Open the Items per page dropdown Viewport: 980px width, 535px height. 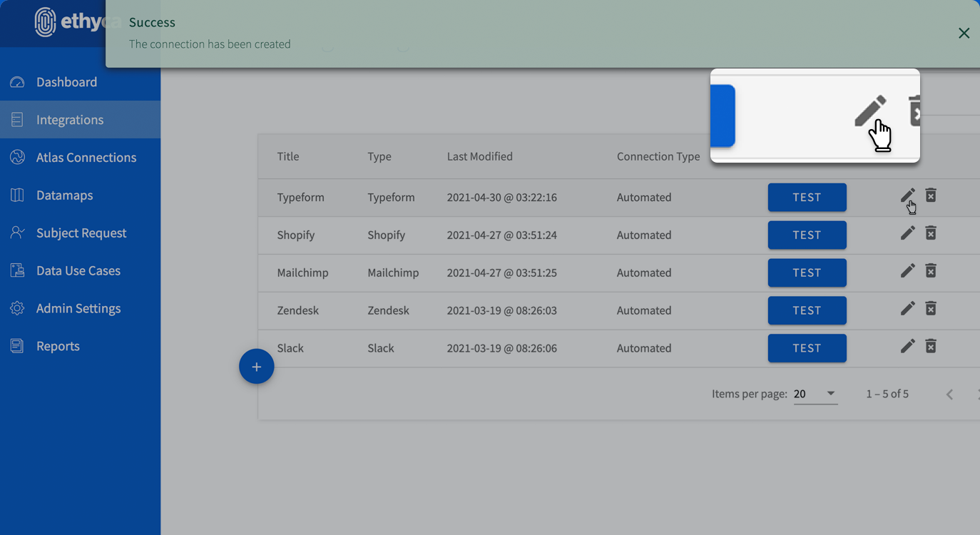pos(815,394)
